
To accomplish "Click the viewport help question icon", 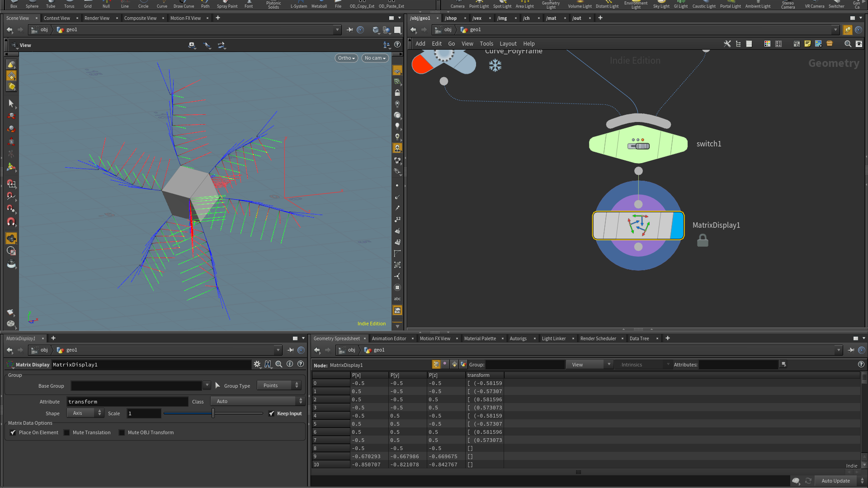I will point(397,45).
